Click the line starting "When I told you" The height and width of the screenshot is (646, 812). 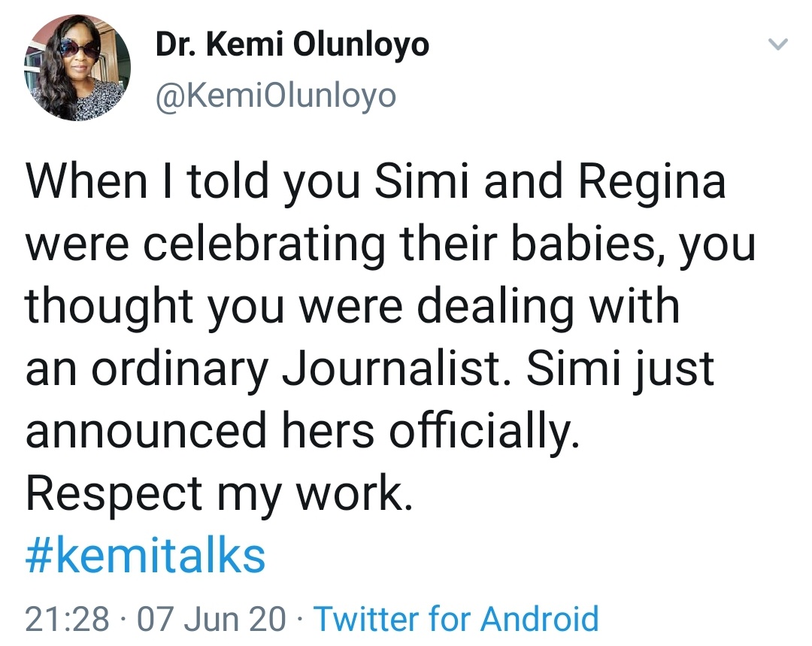376,183
